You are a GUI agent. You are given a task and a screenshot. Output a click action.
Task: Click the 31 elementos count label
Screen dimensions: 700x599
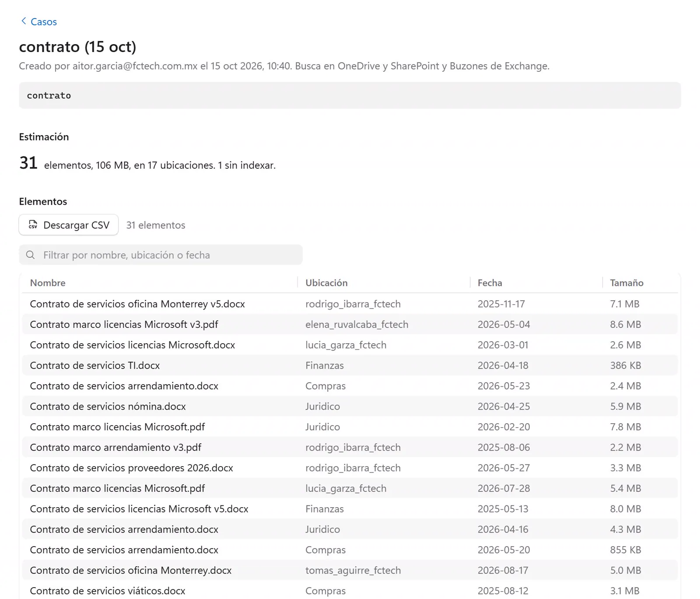[156, 225]
